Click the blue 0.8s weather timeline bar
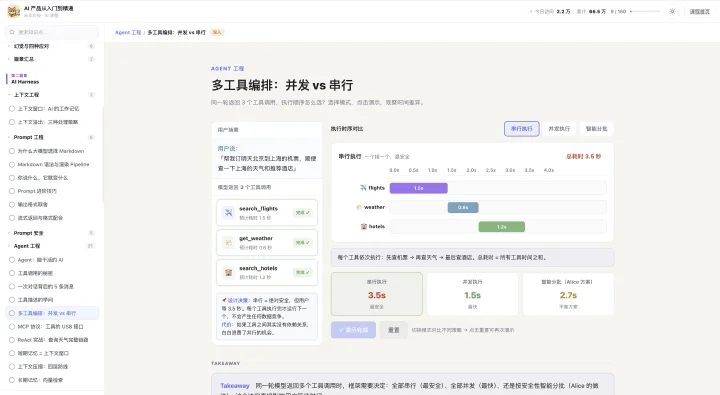The width and height of the screenshot is (720, 395). (x=463, y=207)
